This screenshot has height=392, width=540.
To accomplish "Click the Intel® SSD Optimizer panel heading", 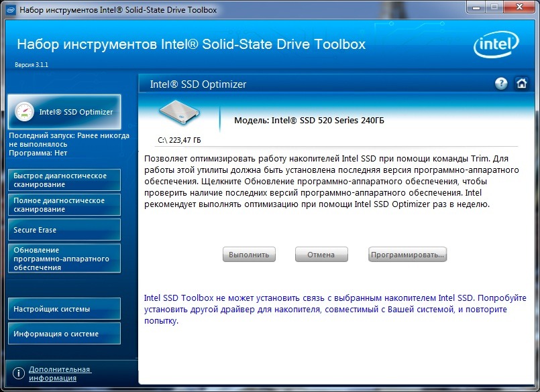I will click(198, 84).
